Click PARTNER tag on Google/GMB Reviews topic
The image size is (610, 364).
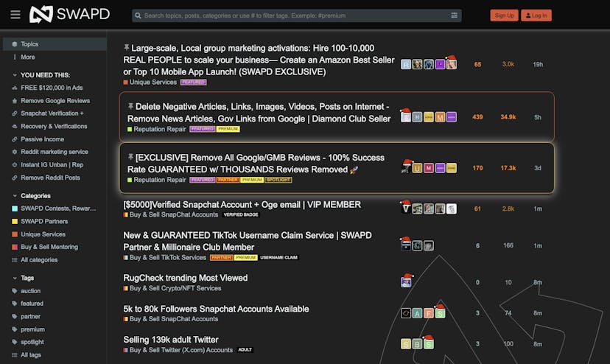[228, 180]
